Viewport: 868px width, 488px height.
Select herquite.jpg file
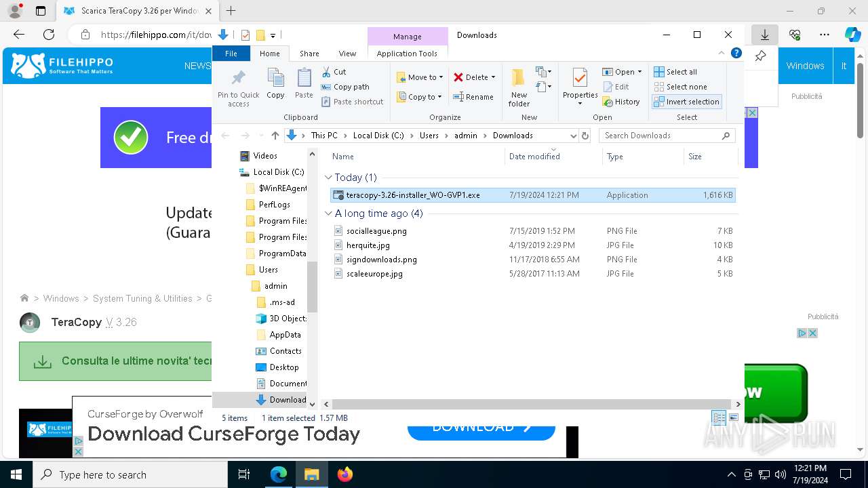pyautogui.click(x=532, y=245)
